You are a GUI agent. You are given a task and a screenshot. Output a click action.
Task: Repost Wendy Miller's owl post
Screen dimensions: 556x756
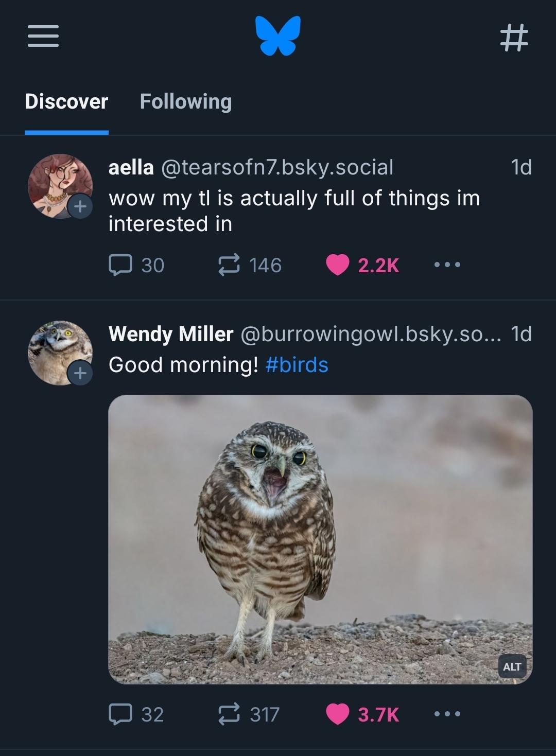coord(229,714)
